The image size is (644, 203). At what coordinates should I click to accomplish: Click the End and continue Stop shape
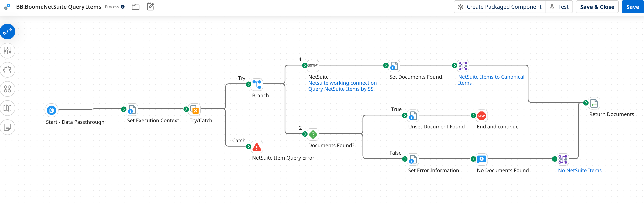(x=481, y=116)
